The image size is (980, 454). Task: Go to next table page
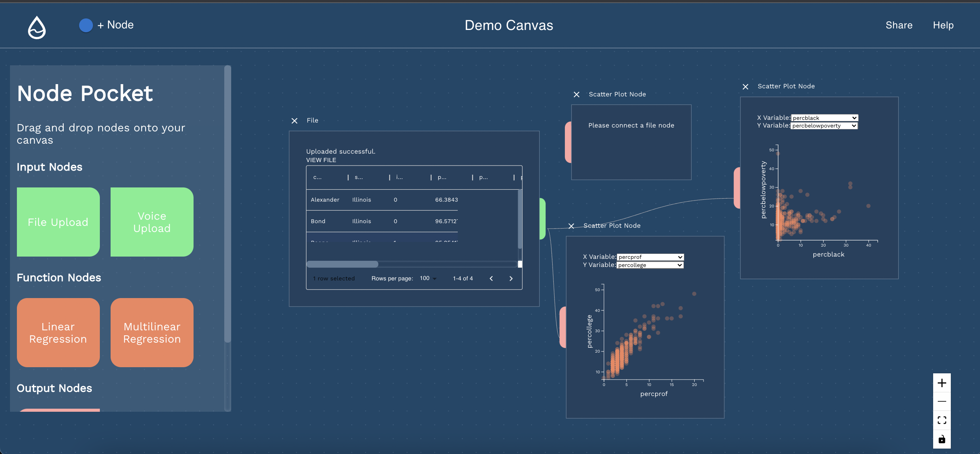pyautogui.click(x=511, y=278)
